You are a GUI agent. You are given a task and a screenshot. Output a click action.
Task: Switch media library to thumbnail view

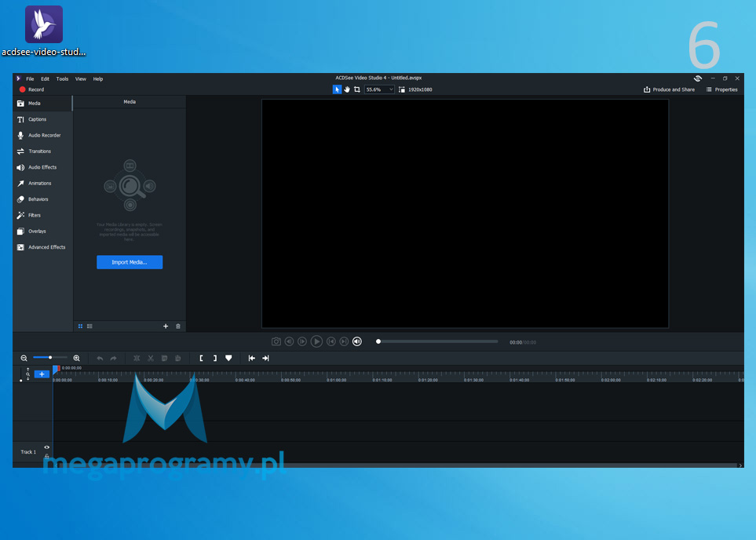[x=80, y=327]
